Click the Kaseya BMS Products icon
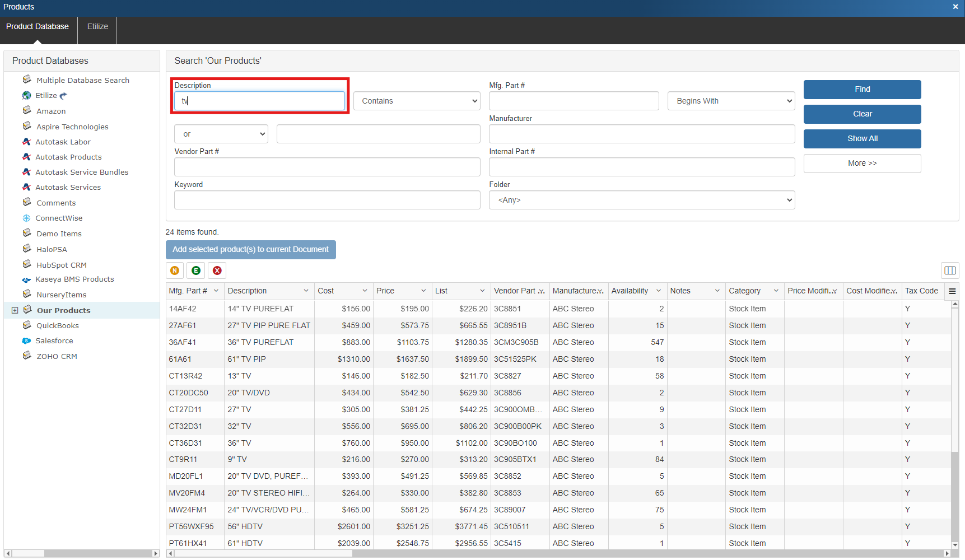The image size is (965, 560). pos(26,279)
